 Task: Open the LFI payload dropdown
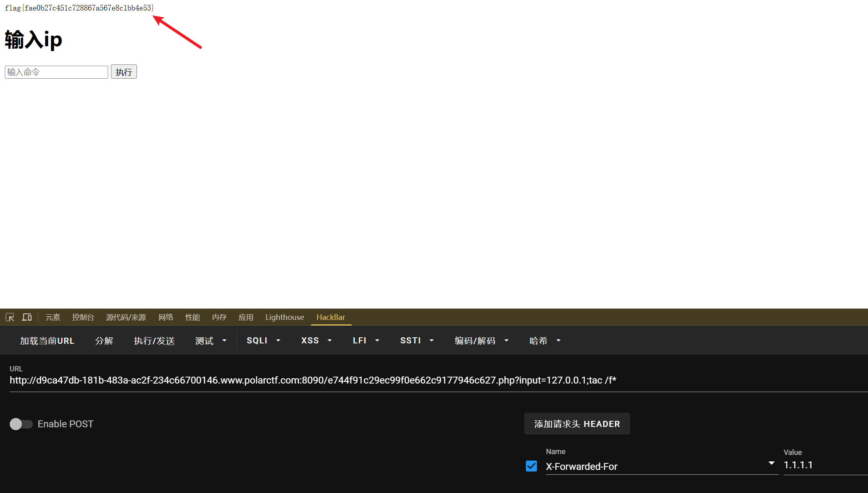coord(365,341)
